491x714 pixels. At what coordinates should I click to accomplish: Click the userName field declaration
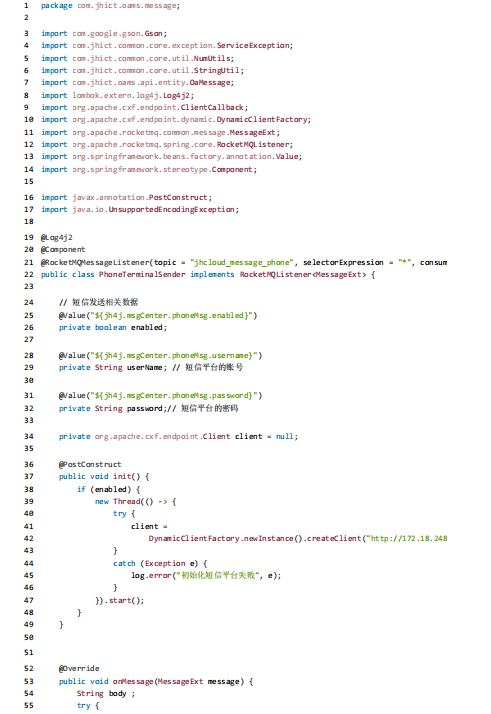(x=113, y=367)
